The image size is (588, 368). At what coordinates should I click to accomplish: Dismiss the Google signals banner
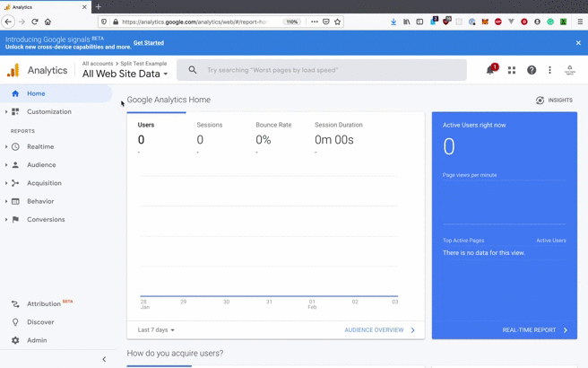click(x=578, y=43)
